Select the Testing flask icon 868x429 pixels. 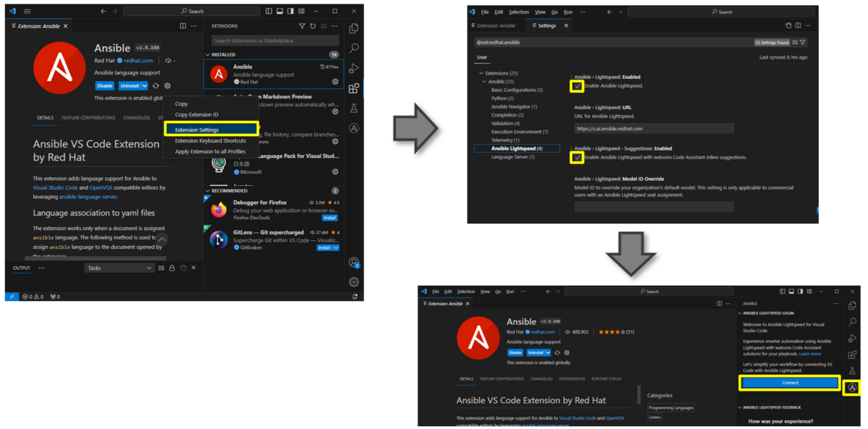(354, 108)
